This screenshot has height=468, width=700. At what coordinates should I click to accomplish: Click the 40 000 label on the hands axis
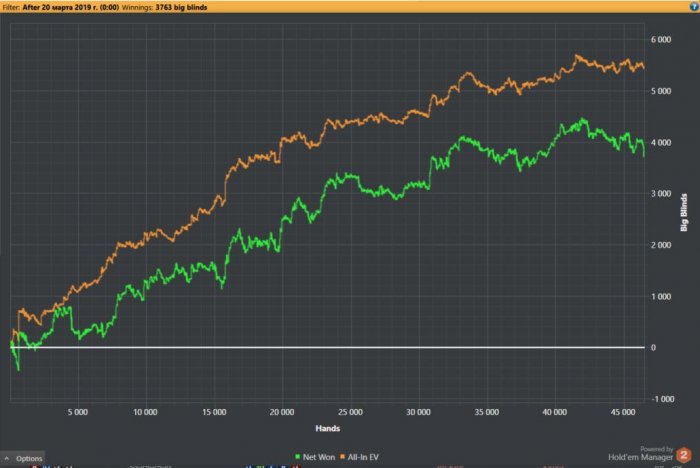[554, 412]
